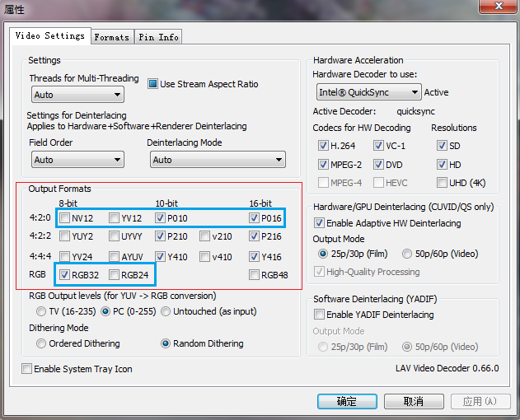Uncheck the RGB32 output format
Screen dimensions: 520x420
64,274
